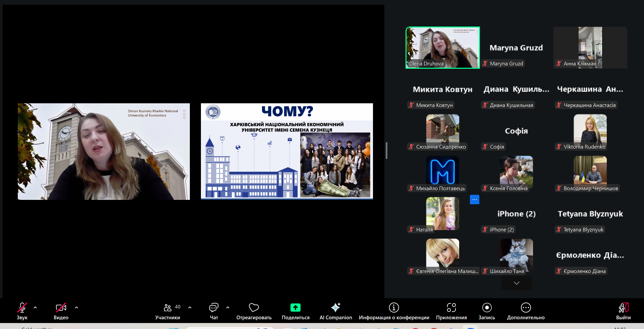Show next page of participant gallery
This screenshot has height=329, width=644.
516,283
